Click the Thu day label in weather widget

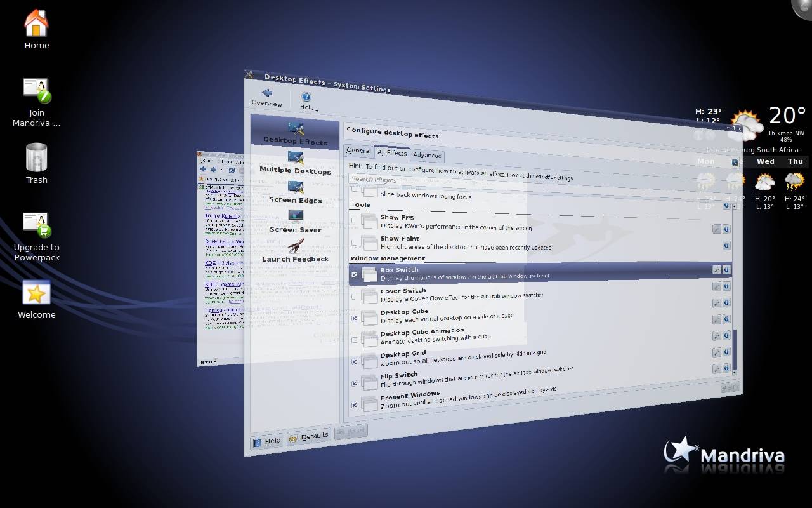click(795, 161)
